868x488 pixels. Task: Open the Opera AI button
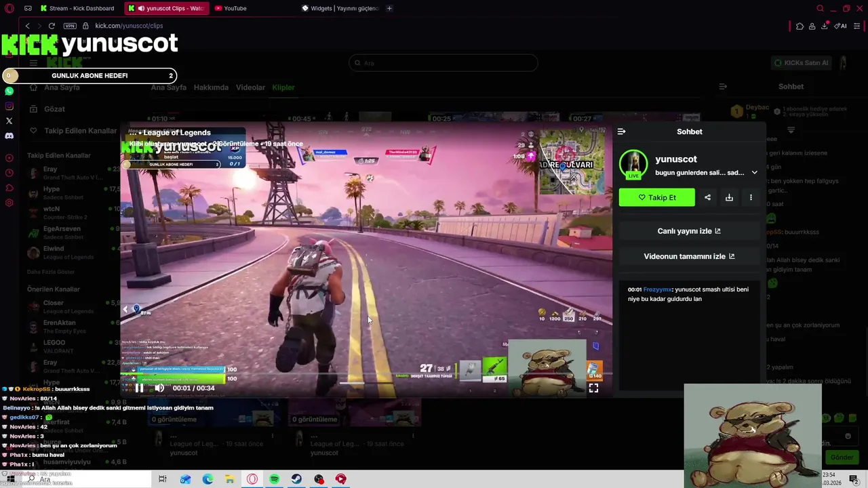(841, 26)
